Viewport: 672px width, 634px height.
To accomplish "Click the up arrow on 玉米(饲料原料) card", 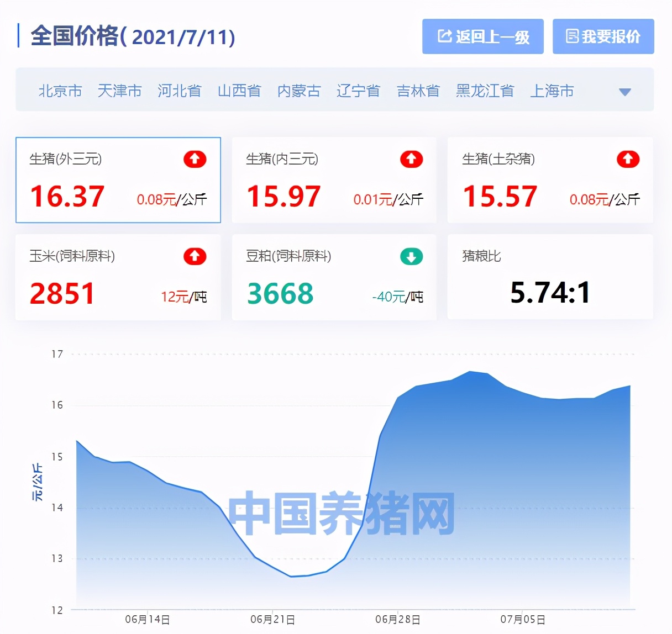I will click(195, 256).
